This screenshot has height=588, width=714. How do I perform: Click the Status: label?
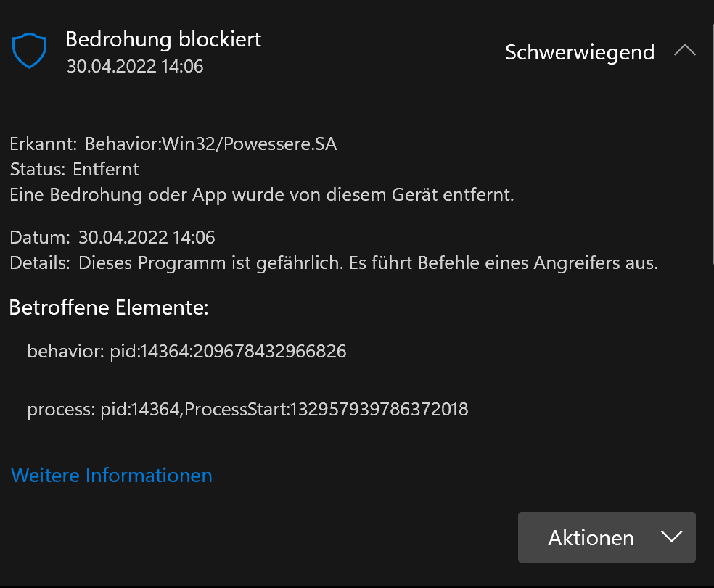(38, 170)
